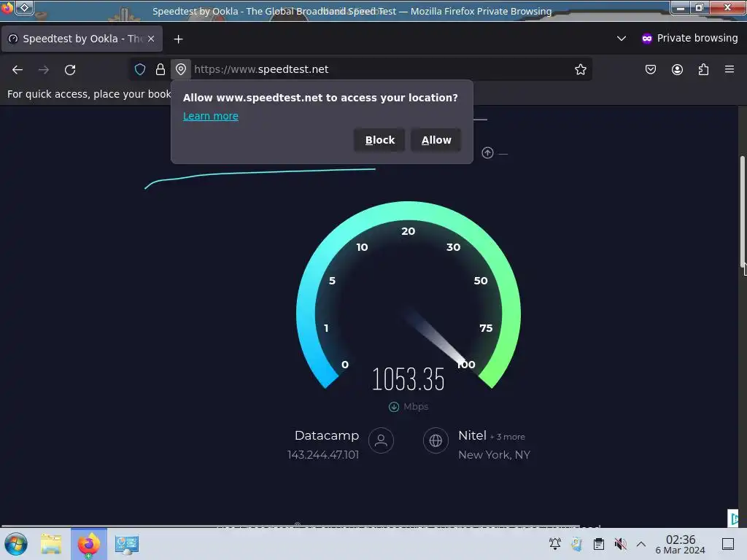Allow location access for speedtest.net

[436, 140]
